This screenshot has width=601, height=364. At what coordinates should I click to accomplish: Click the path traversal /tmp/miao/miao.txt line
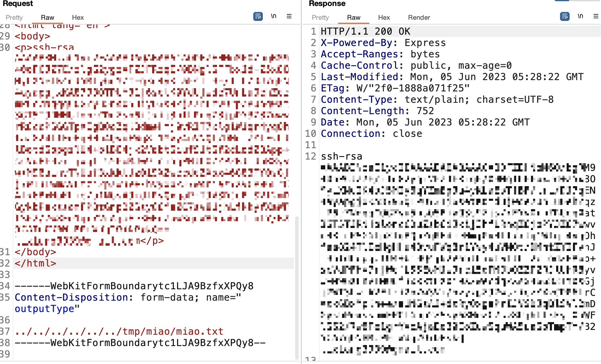(x=119, y=331)
